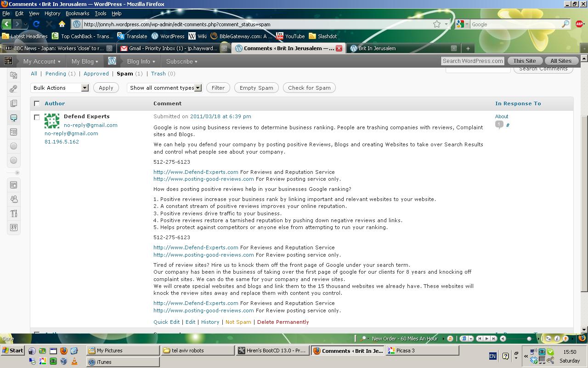Open the My Blog admin bar menu
588x368 pixels.
coord(85,61)
